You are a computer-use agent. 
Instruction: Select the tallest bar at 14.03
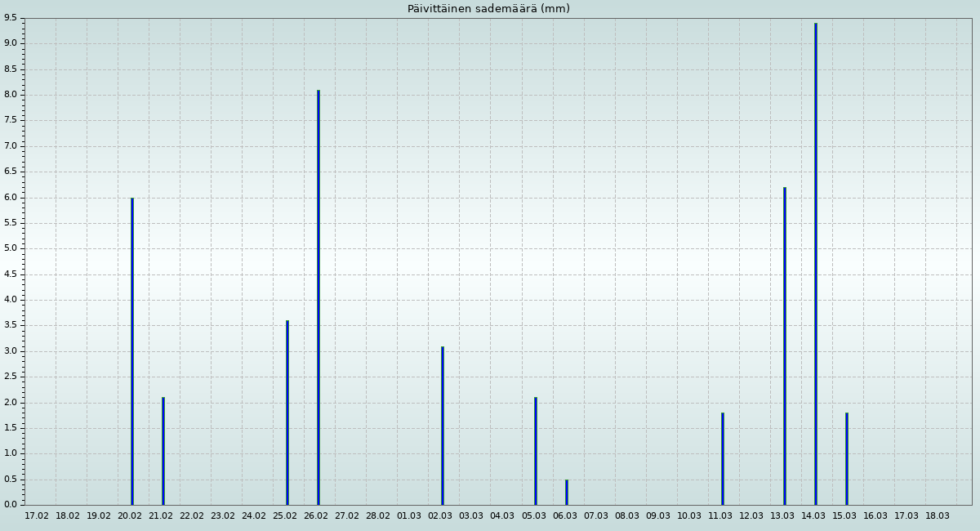pos(816,264)
